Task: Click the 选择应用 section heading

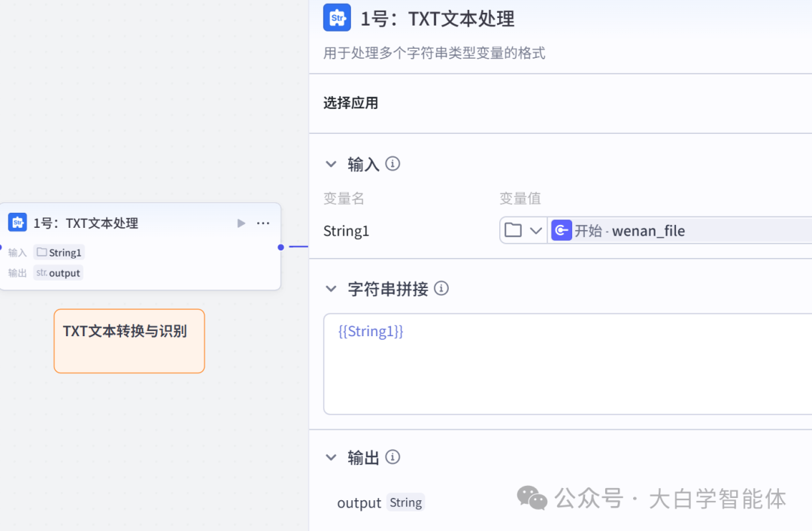Action: (x=350, y=103)
